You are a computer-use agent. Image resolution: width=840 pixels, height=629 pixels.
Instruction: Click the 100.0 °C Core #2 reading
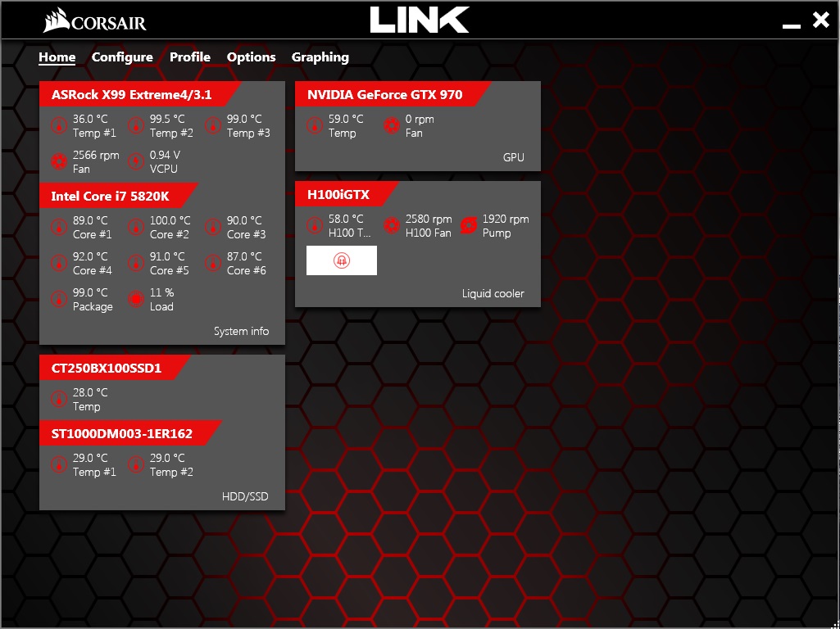[170, 220]
